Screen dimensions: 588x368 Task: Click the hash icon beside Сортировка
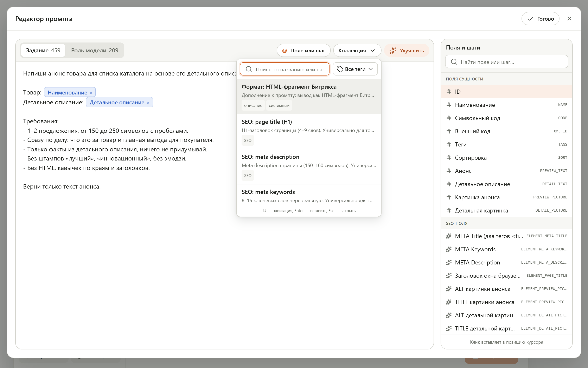[x=449, y=157]
